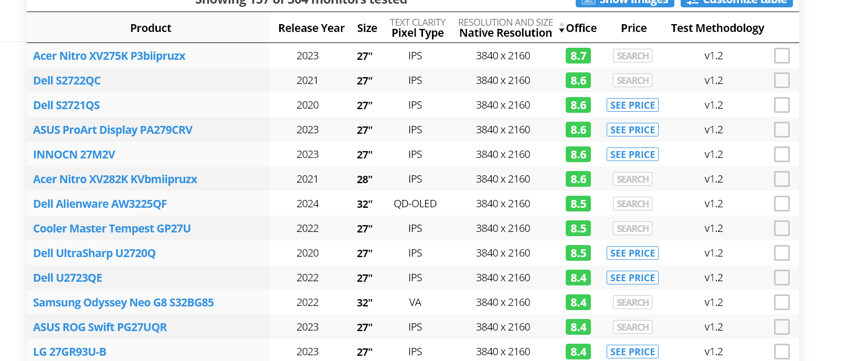This screenshot has height=361, width=868.
Task: Open Acer Nitro XV275K P3biipruzx review
Action: pos(109,56)
